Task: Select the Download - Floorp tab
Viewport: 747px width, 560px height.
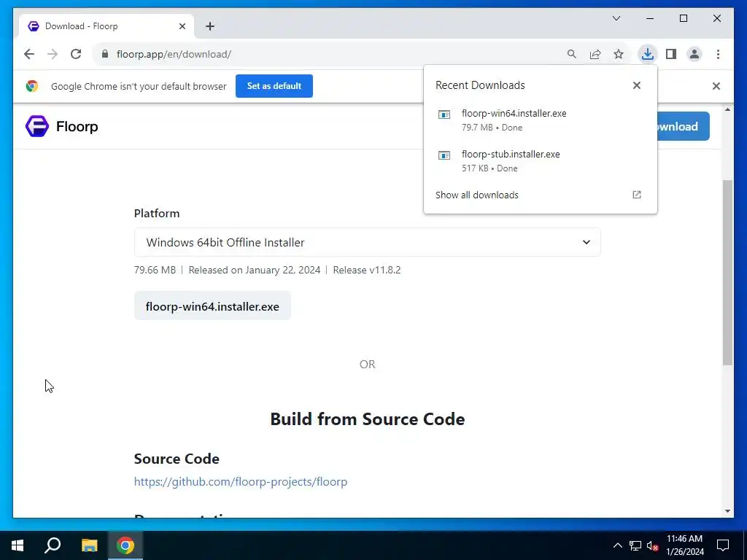Action: click(x=107, y=26)
